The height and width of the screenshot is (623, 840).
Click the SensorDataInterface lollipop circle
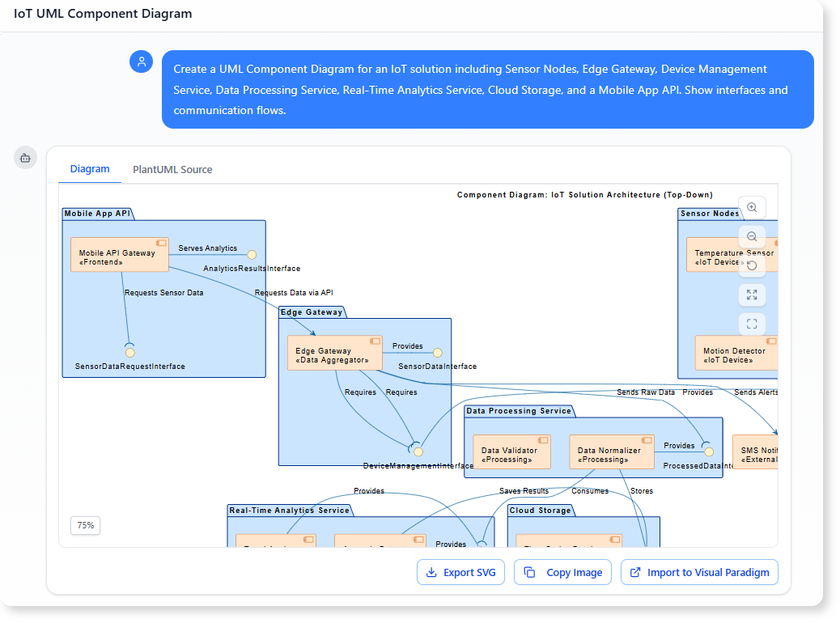(x=437, y=353)
